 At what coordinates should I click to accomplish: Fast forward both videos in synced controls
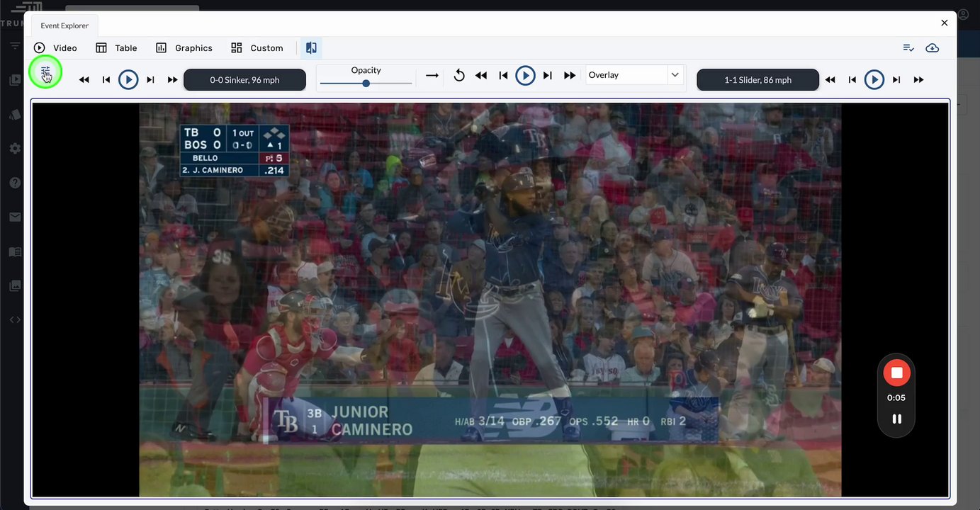570,75
